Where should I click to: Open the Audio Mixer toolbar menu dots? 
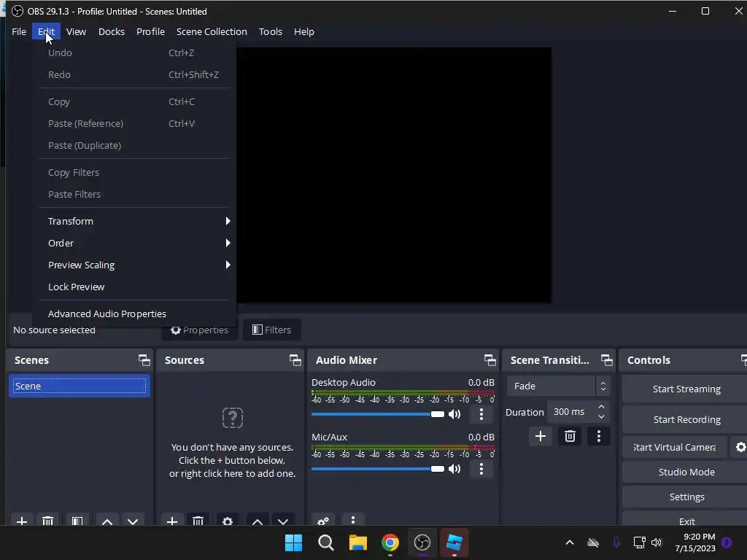[x=353, y=521]
